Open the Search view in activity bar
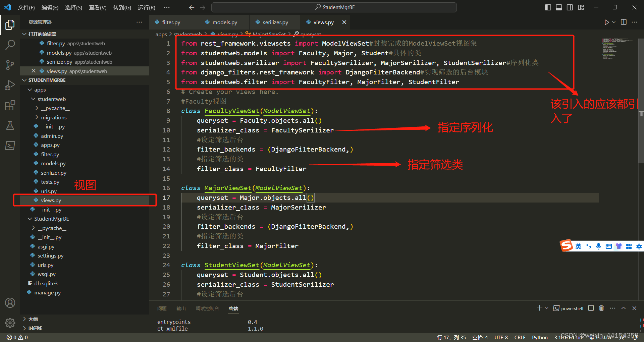Image resolution: width=644 pixels, height=342 pixels. click(x=10, y=45)
